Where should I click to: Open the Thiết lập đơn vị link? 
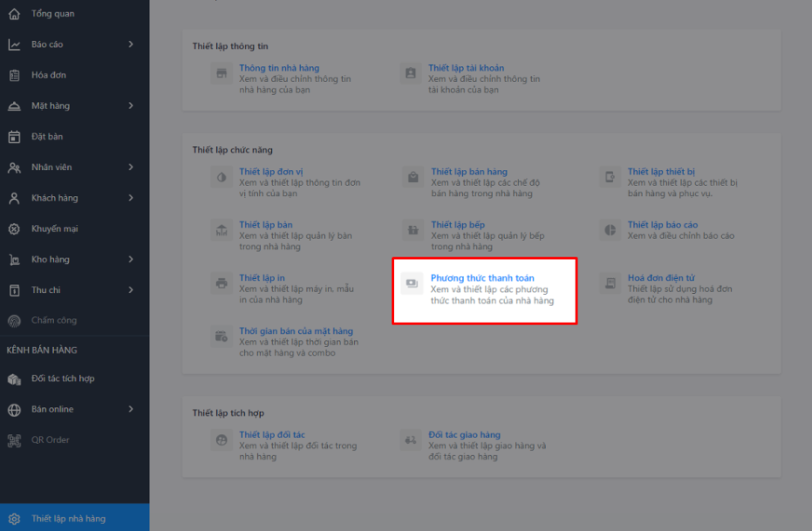point(271,172)
